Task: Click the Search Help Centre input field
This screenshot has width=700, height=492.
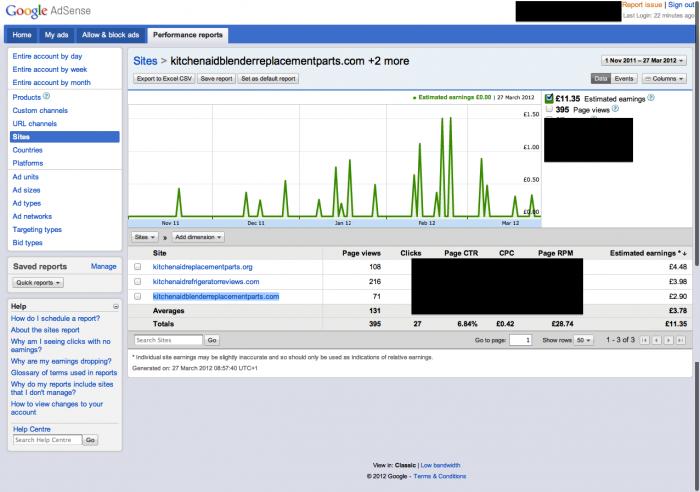Action: point(47,440)
